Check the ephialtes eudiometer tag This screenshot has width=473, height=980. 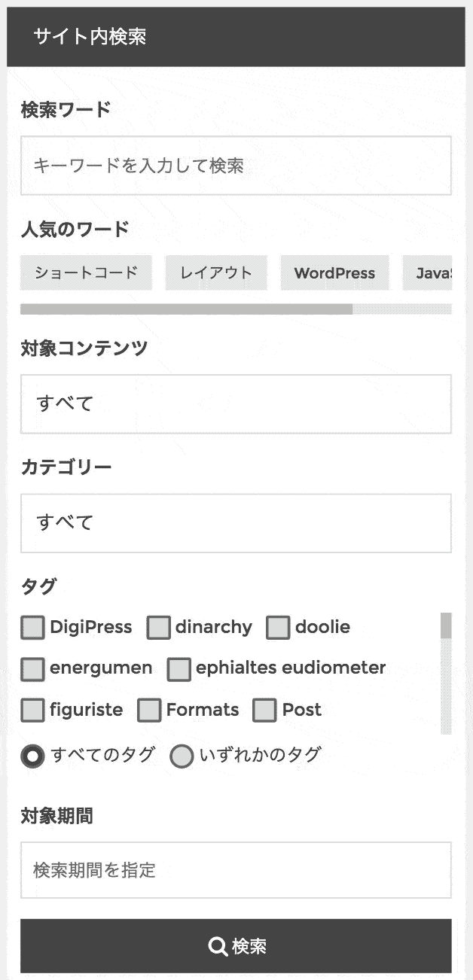(x=179, y=668)
